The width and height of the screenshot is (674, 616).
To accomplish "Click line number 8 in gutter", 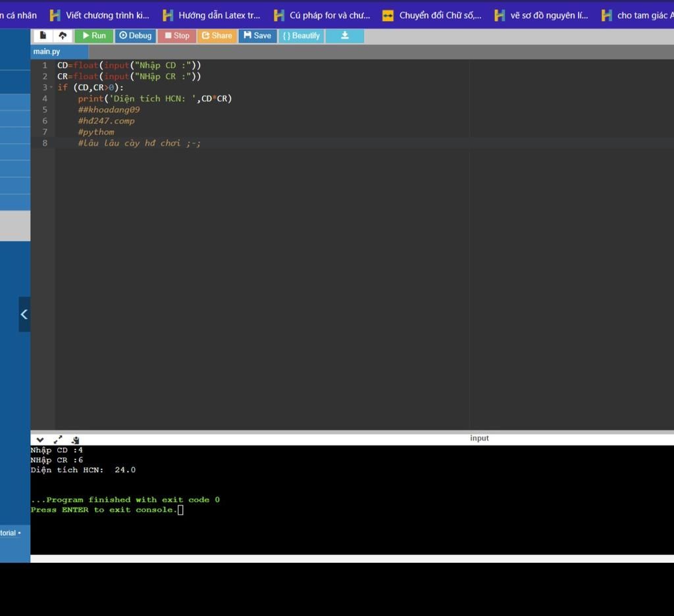I will 45,143.
